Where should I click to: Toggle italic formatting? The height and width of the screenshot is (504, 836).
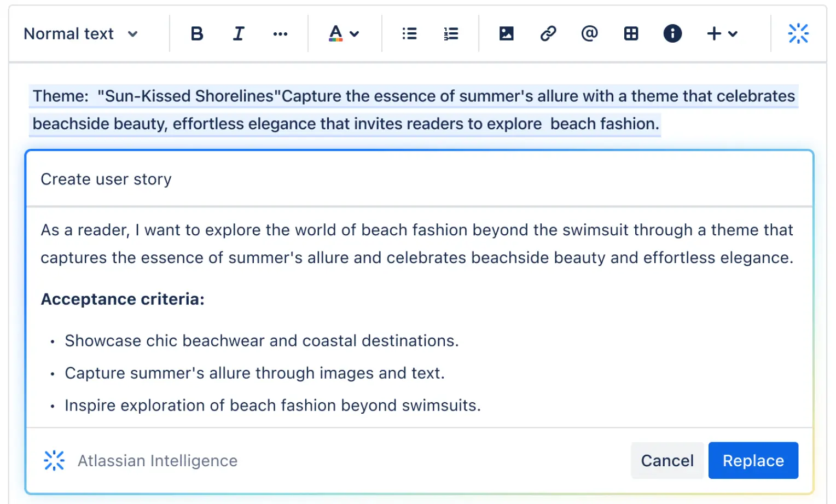(x=239, y=34)
